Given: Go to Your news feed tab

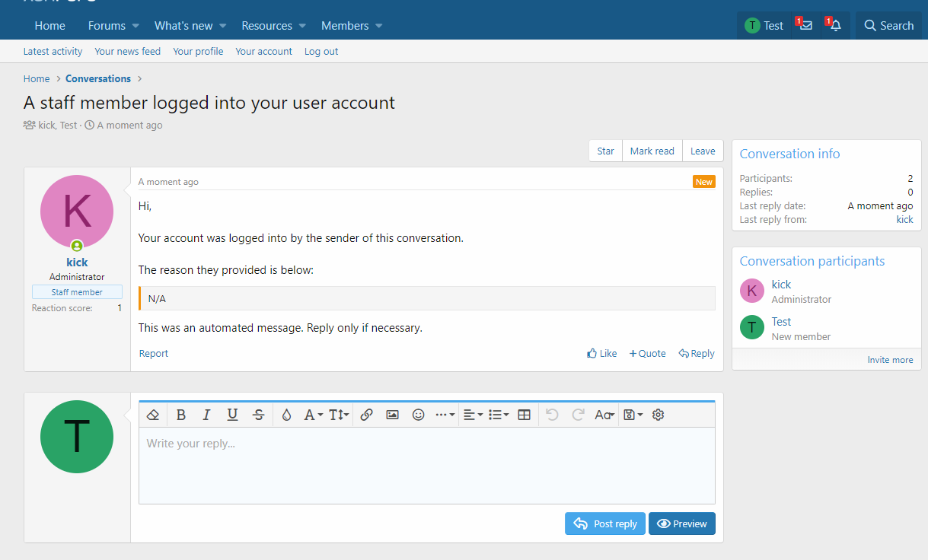Looking at the screenshot, I should pyautogui.click(x=127, y=52).
